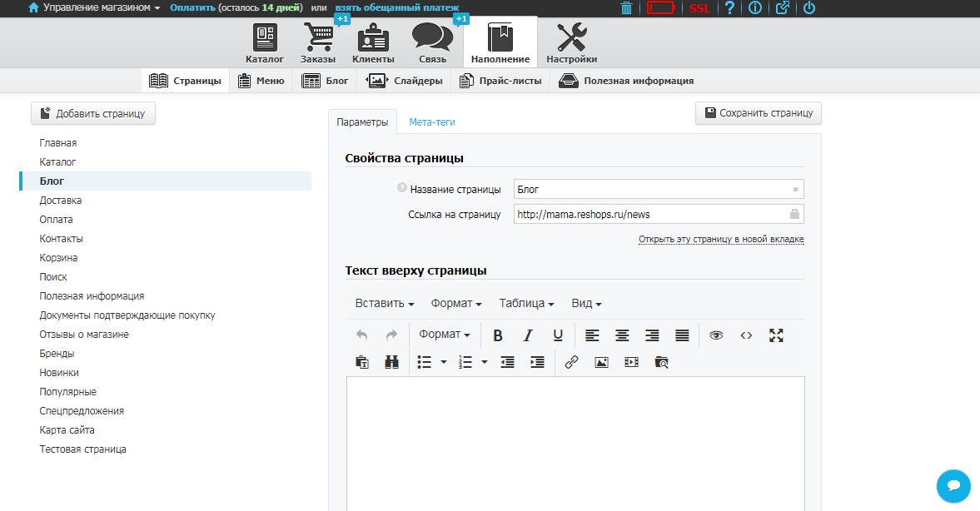Click the red battery balance icon
The width and height of the screenshot is (980, 511).
point(660,8)
